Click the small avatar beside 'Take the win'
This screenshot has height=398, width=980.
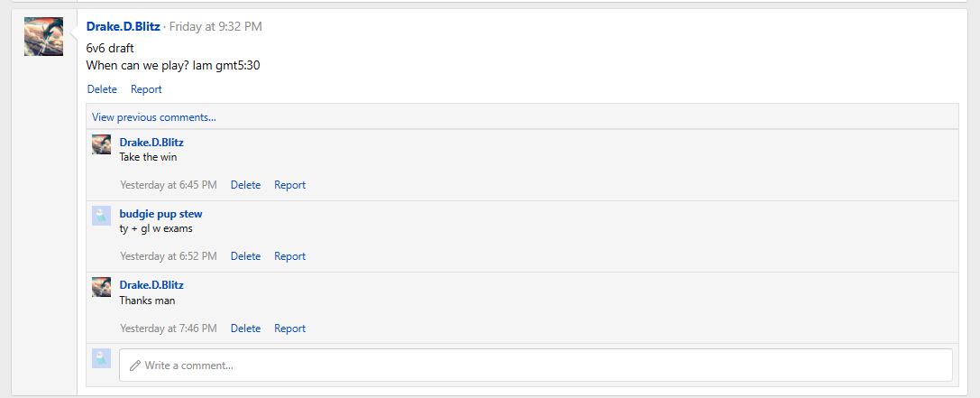click(x=101, y=144)
